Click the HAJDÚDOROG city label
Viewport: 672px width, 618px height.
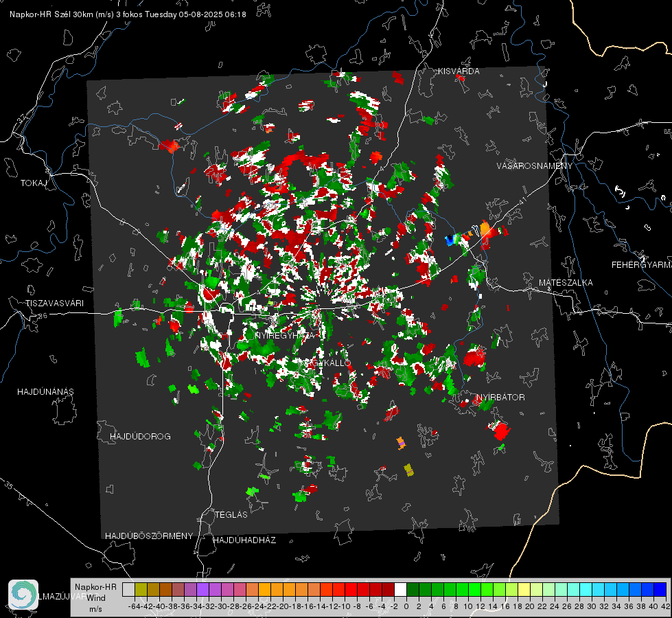click(140, 437)
